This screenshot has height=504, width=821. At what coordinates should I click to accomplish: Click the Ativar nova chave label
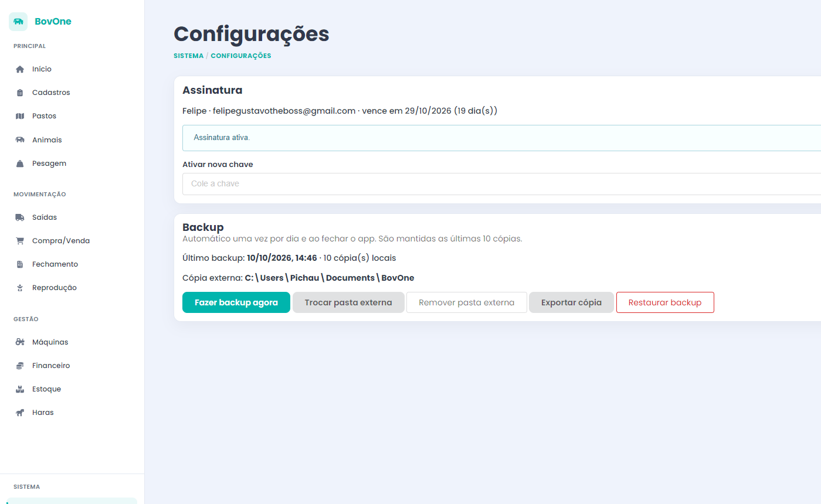tap(218, 165)
